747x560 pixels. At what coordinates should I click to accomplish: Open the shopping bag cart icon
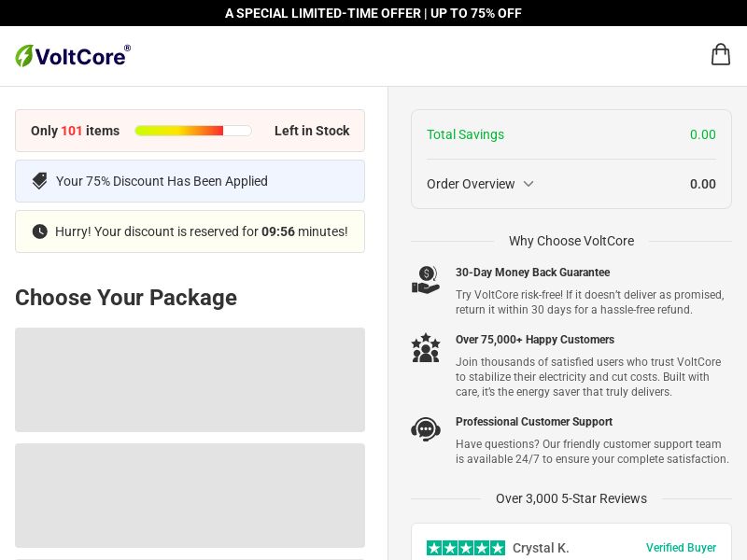720,54
